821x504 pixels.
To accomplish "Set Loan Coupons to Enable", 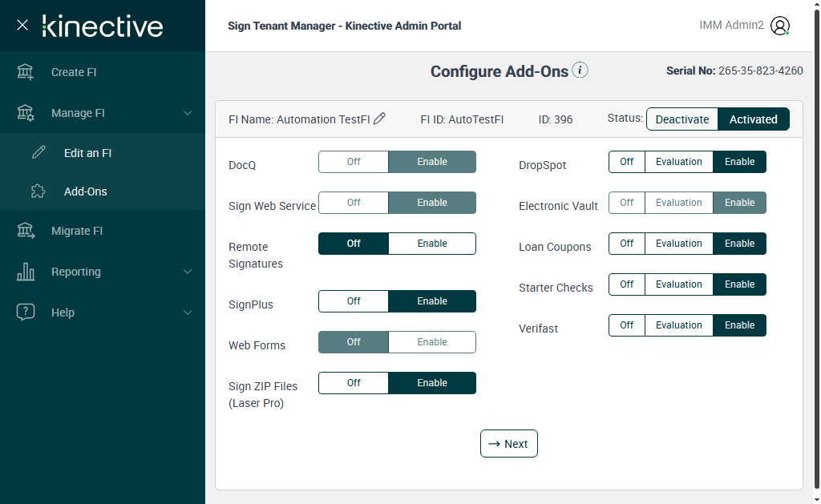I will [x=739, y=244].
